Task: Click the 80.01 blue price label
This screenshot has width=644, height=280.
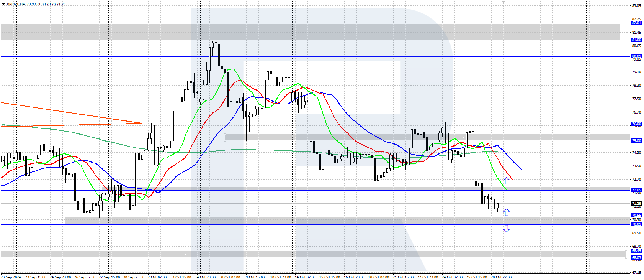Action: point(636,56)
